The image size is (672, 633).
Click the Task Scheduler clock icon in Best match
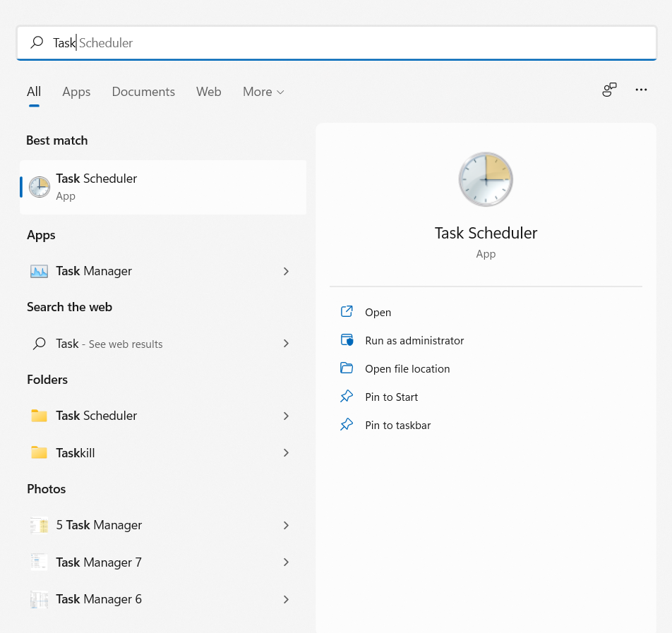tap(40, 187)
